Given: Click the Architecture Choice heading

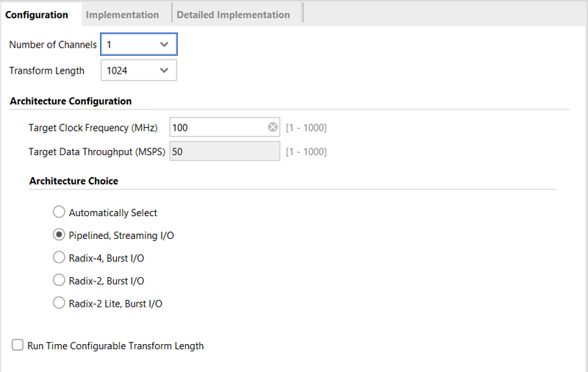Looking at the screenshot, I should pos(73,181).
